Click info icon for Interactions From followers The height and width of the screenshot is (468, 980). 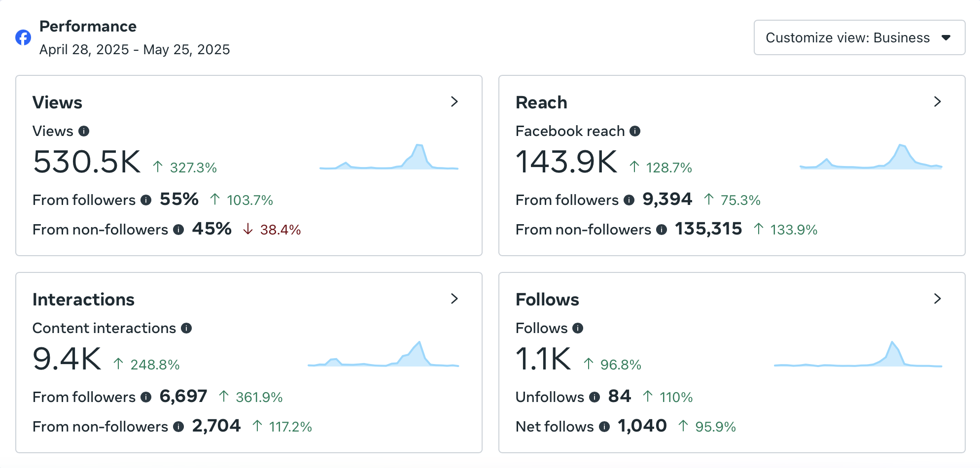[x=146, y=397]
